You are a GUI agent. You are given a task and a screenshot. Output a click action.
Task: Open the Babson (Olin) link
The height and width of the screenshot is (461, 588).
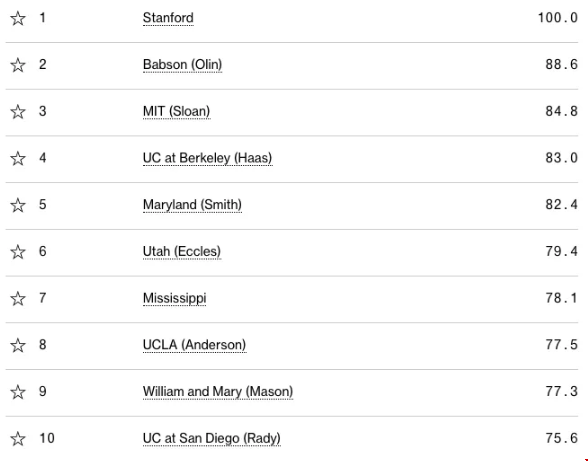pos(182,65)
